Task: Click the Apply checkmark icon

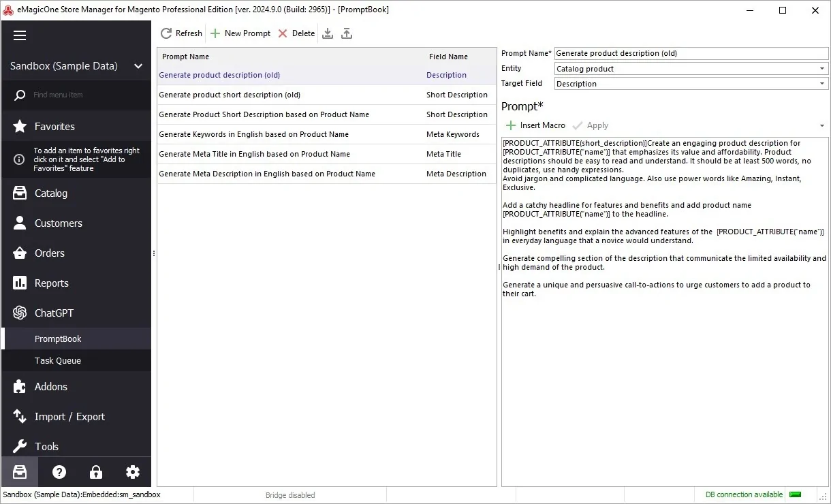Action: (578, 125)
